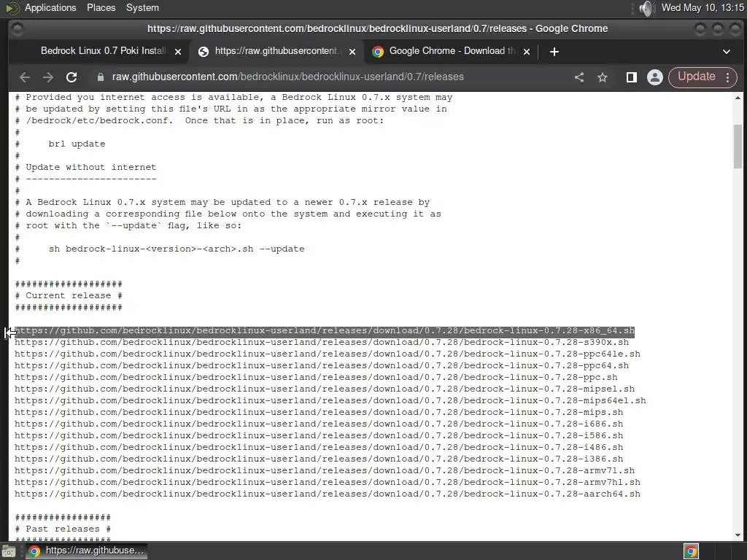The image size is (747, 560).
Task: Click the vertical scrollbar thumb
Action: (738, 146)
